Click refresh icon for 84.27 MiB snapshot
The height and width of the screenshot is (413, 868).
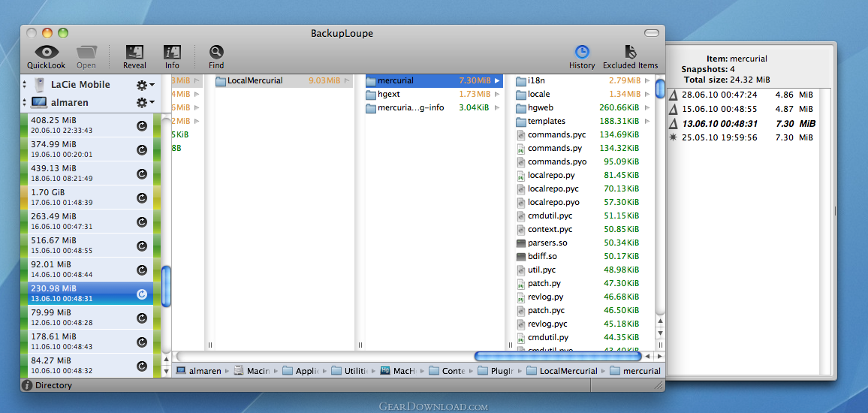142,366
